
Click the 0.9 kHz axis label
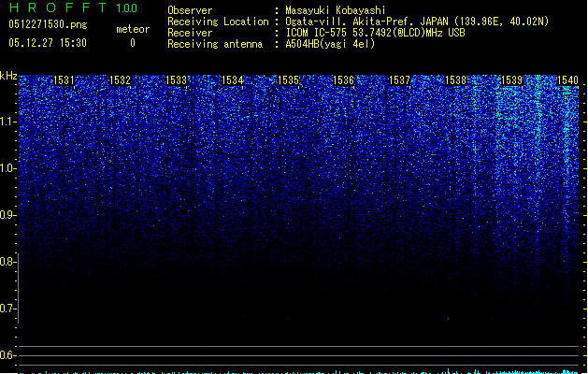(8, 215)
